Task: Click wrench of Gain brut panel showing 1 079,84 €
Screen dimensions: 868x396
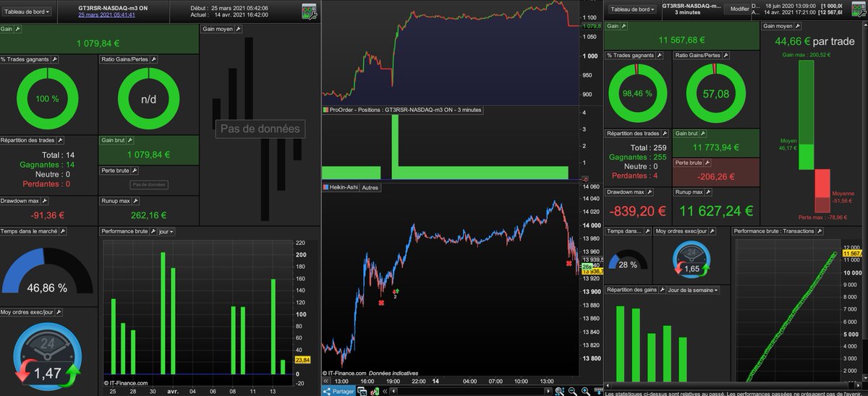Action: click(x=131, y=140)
